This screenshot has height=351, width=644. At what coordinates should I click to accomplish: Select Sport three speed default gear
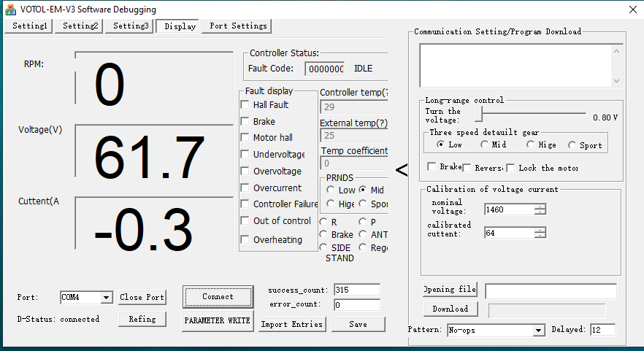tap(572, 144)
